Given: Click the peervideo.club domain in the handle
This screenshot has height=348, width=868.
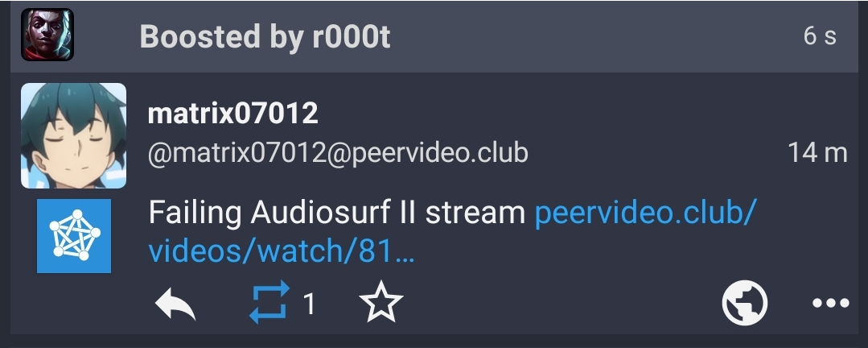Looking at the screenshot, I should click(439, 154).
